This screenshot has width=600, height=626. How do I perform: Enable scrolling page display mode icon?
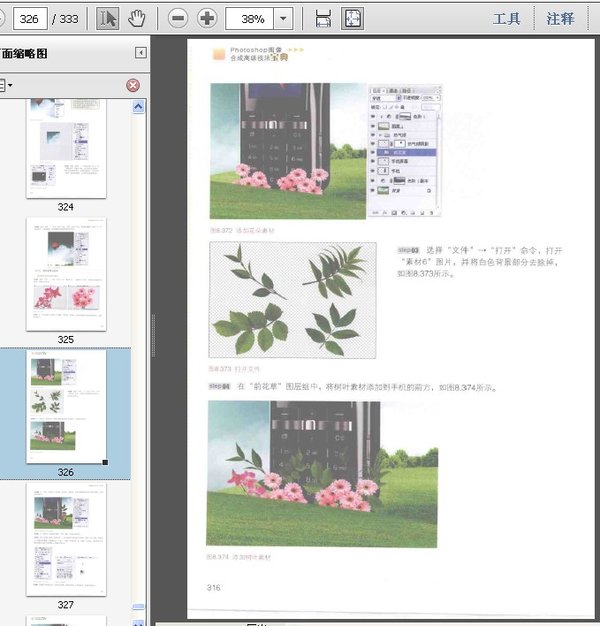[x=323, y=18]
